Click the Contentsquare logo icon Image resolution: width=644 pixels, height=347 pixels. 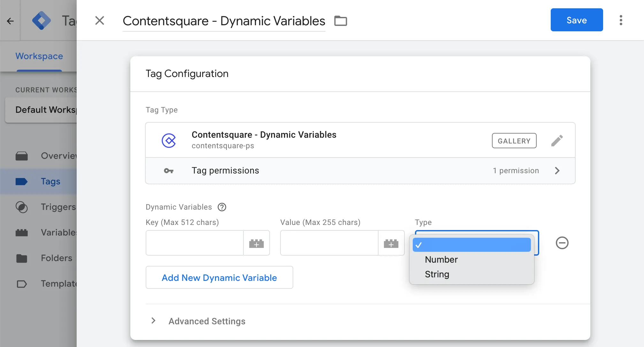coord(169,141)
